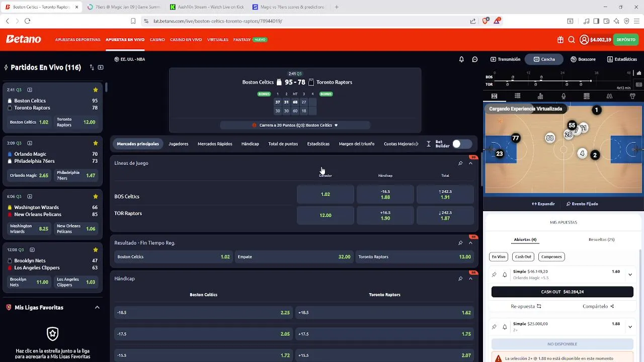Select the list view icon in tracker toolbar
The image size is (644, 362).
coord(517,96)
